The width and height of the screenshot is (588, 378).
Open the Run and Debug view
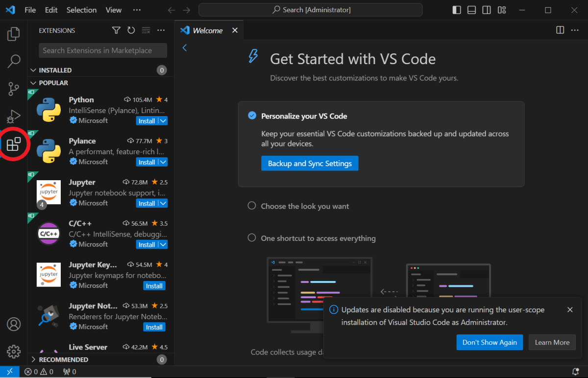pos(14,117)
